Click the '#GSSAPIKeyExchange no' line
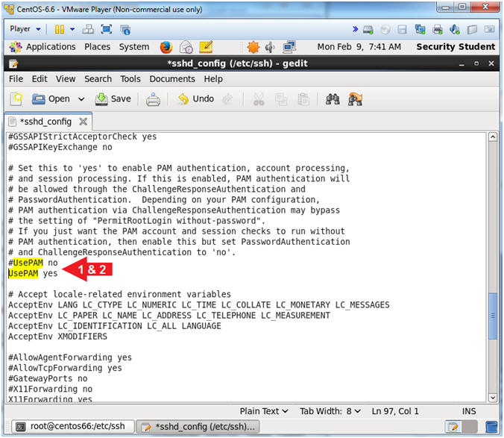Screen dimensions: 504x438 click(60, 147)
